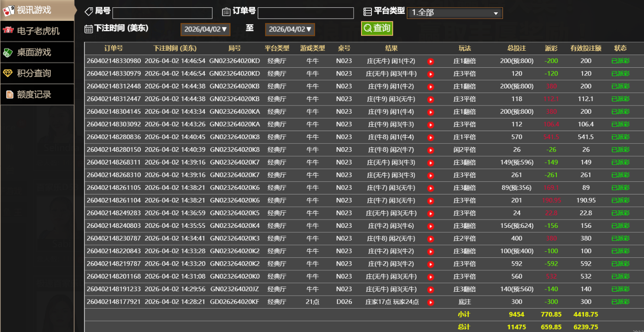Image resolution: width=644 pixels, height=332 pixels.
Task: Click the play icon for order 260402148249283
Action: tap(430, 214)
